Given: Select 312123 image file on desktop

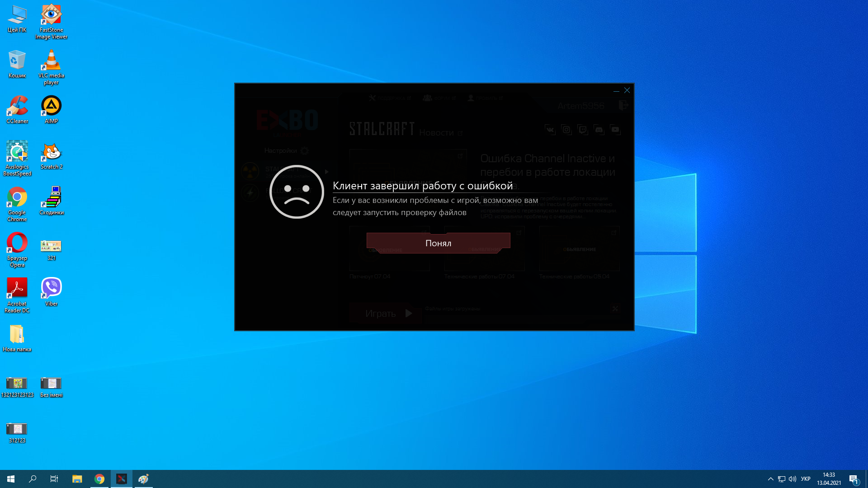Looking at the screenshot, I should (x=17, y=433).
